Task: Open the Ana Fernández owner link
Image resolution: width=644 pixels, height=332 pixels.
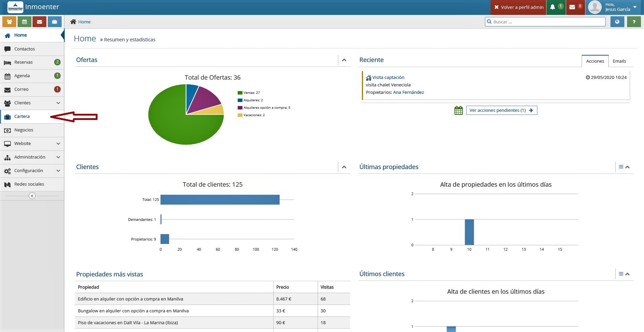Action: [x=408, y=92]
